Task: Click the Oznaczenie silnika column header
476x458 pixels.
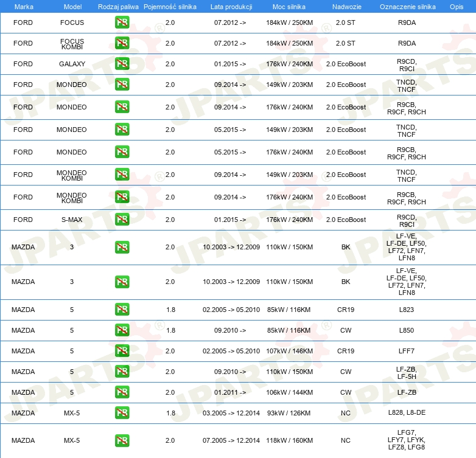Action: coord(407,7)
